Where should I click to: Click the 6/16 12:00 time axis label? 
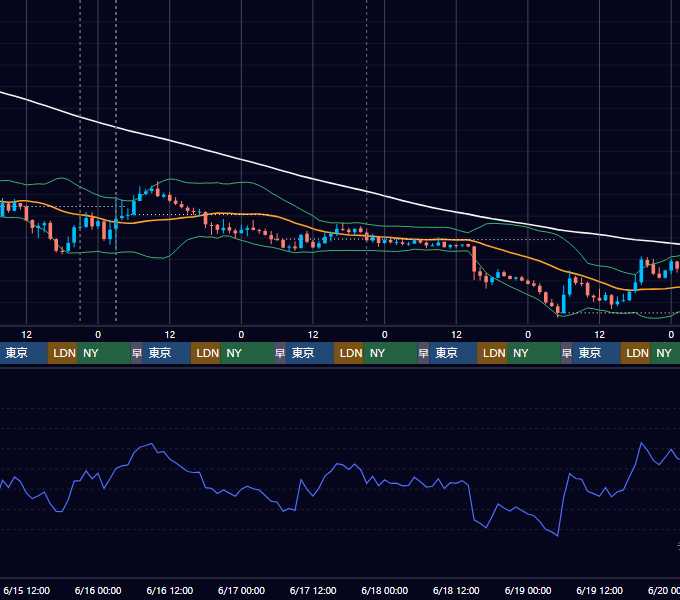click(x=170, y=590)
